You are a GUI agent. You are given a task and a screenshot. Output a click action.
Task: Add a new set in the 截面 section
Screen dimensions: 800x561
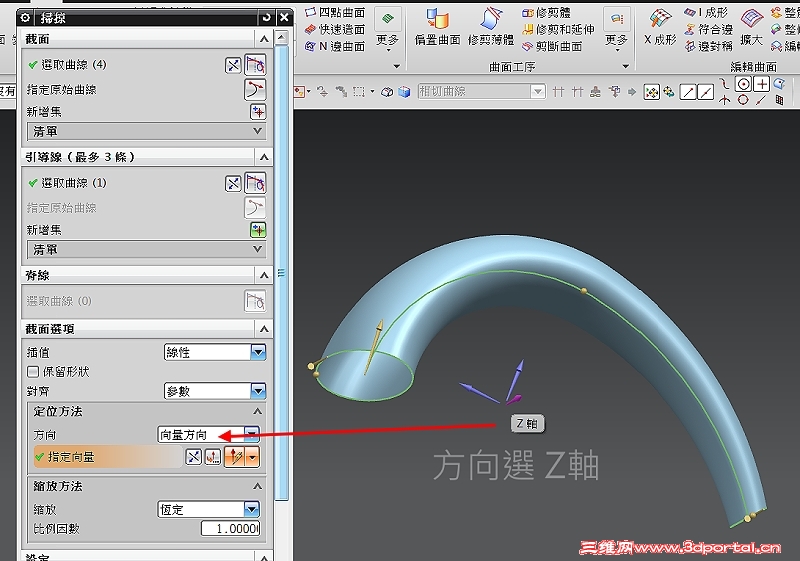[x=258, y=112]
